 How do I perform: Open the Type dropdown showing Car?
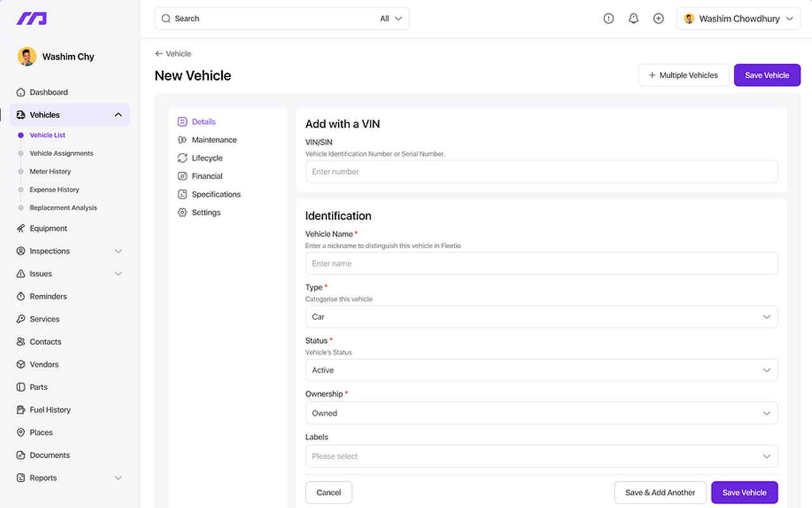tap(541, 317)
